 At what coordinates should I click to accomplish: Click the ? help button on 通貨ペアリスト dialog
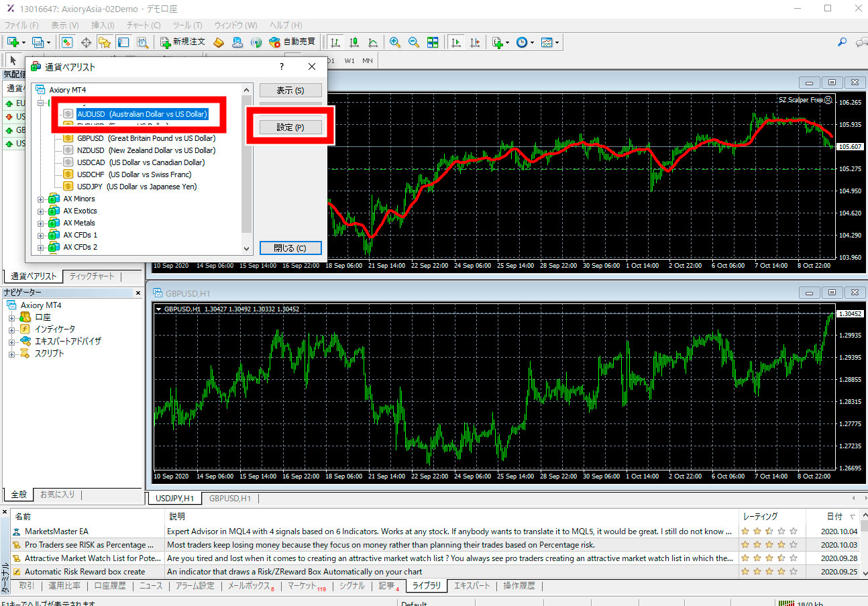[281, 66]
